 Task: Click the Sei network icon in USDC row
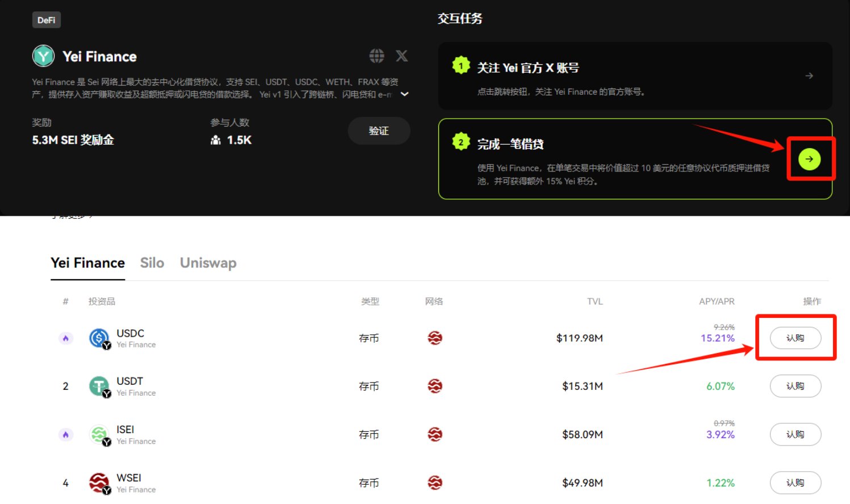435,338
